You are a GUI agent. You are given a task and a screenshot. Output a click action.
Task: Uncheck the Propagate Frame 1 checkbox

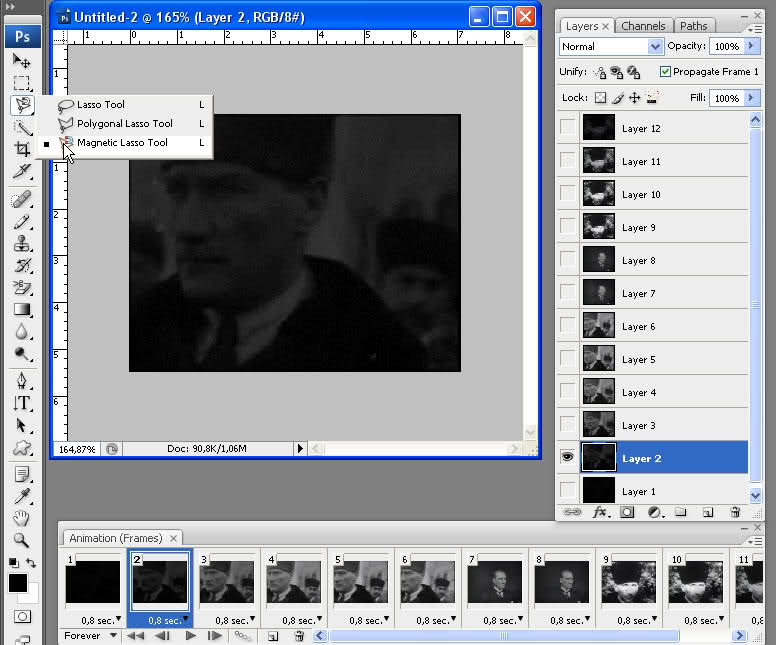665,72
